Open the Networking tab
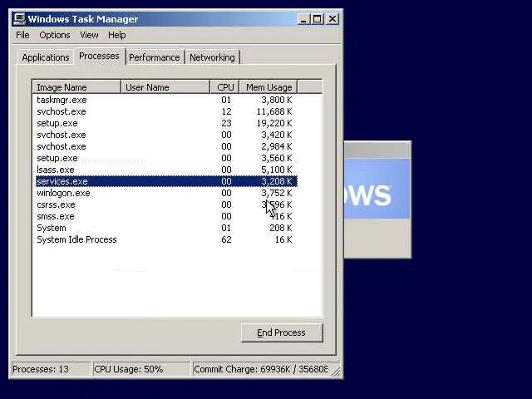This screenshot has height=399, width=532. point(212,57)
